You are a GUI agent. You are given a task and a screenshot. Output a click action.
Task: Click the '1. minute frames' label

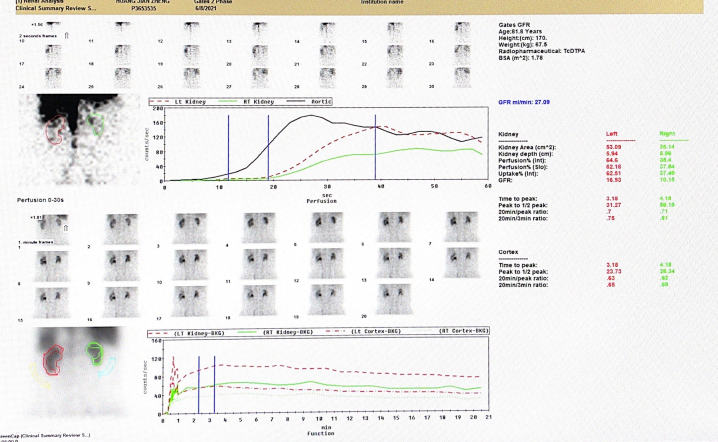pyautogui.click(x=36, y=242)
